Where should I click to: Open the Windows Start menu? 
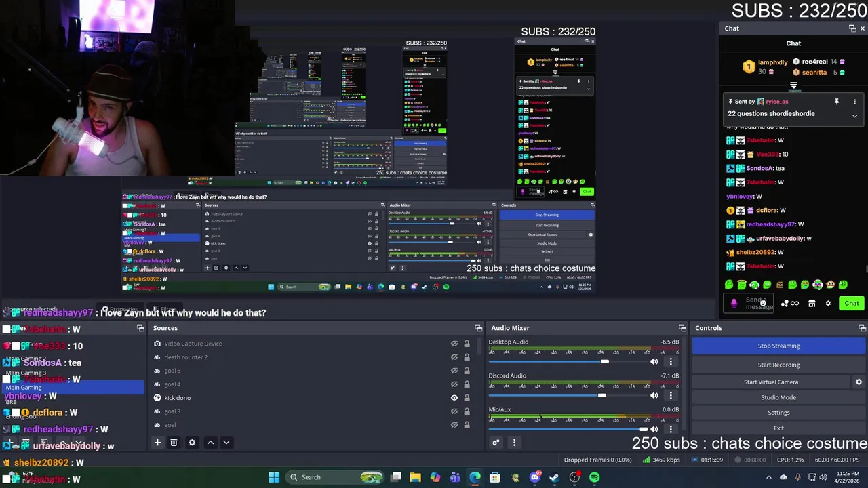click(274, 477)
